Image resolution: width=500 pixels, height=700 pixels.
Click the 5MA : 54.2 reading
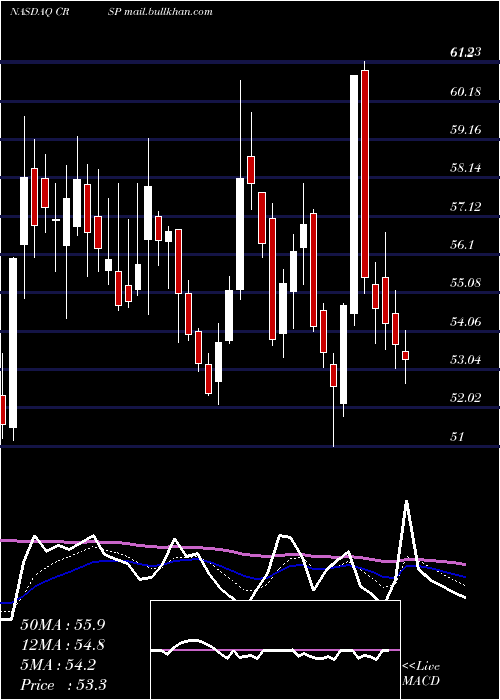point(58,665)
